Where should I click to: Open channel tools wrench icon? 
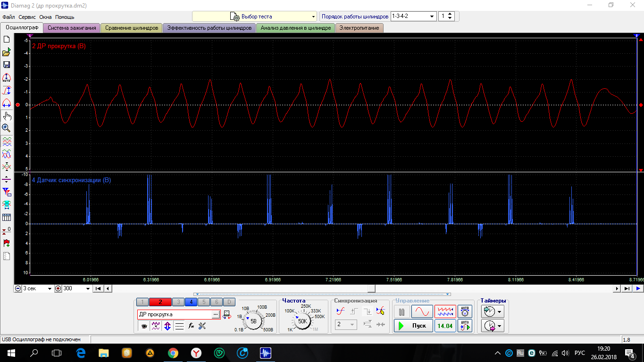coord(202,326)
